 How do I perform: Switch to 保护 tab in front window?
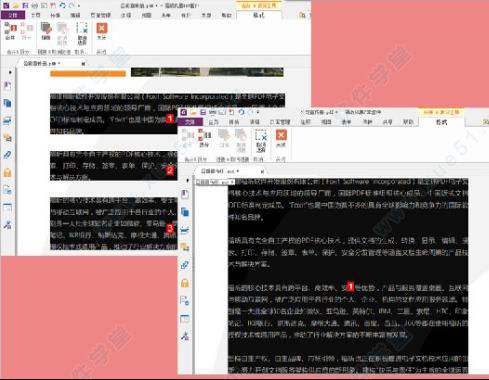[367, 122]
